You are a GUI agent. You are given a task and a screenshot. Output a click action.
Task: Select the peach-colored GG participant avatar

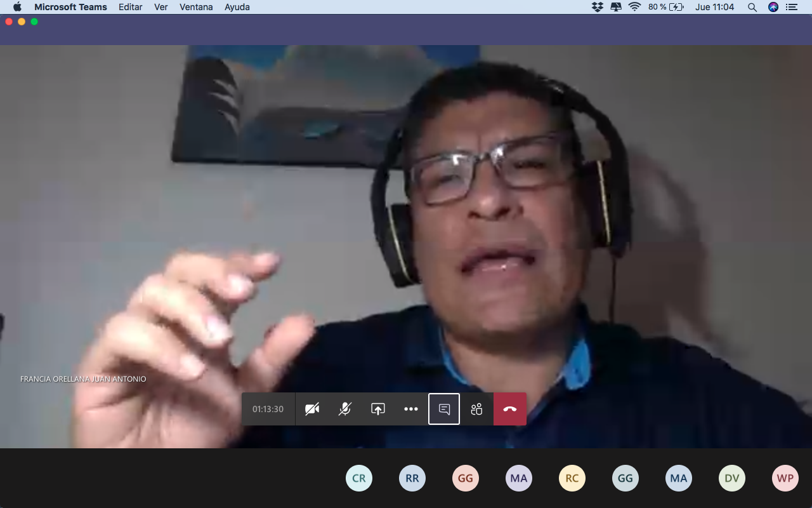466,478
